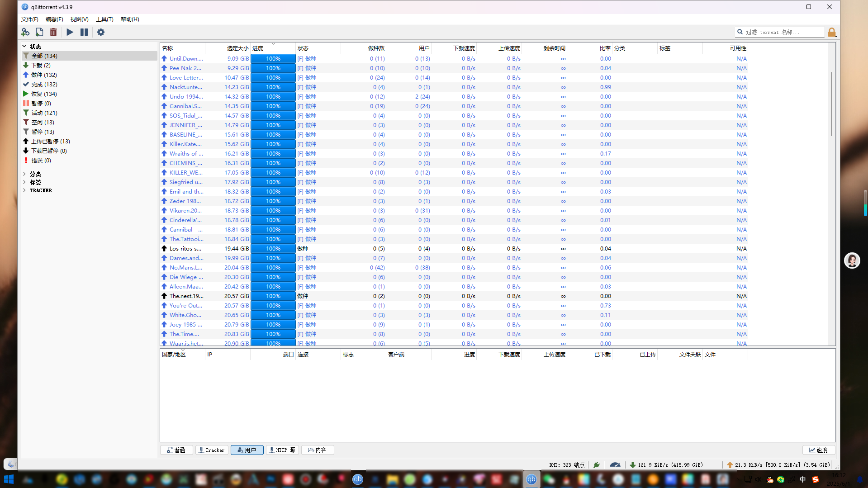This screenshot has width=868, height=488.
Task: Select the 活动 (121) filter
Action: [90, 113]
